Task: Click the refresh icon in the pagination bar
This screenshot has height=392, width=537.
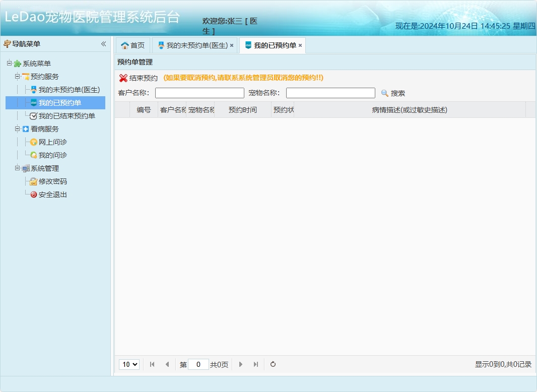Action: click(273, 364)
